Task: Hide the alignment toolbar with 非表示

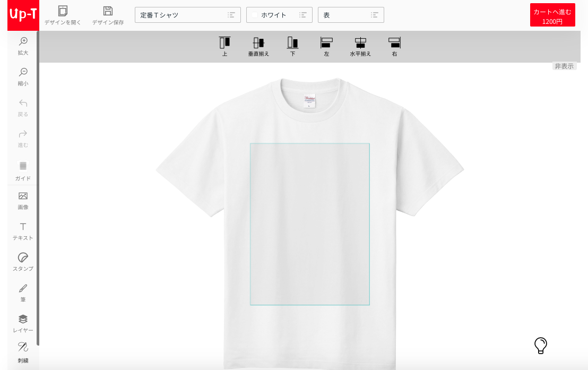Action: pos(564,66)
